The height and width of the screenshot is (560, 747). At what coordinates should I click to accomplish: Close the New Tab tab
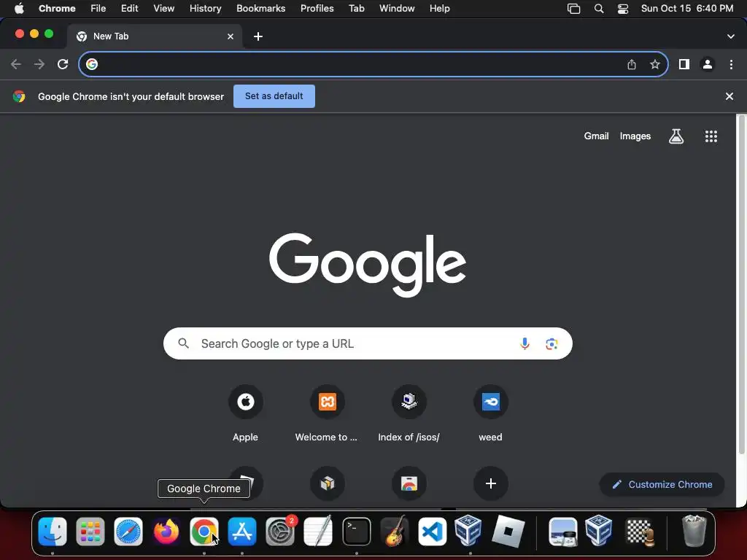231,36
